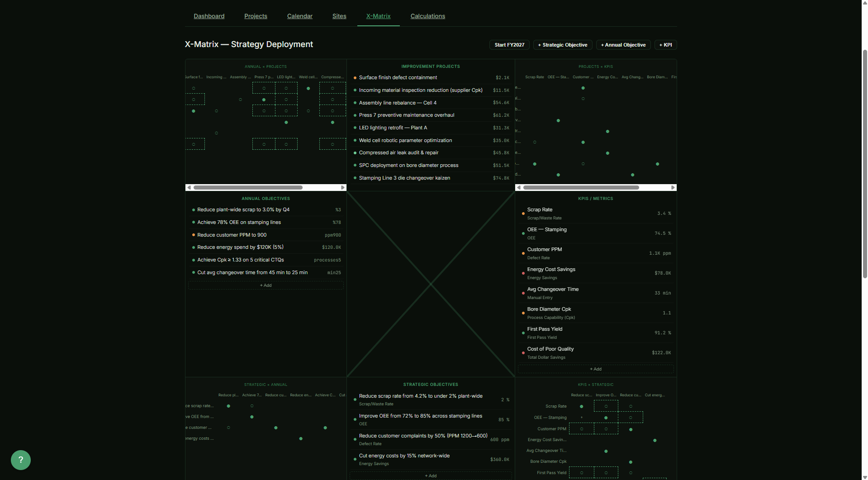Click the Start FY2027 button
This screenshot has width=868, height=480.
click(509, 45)
